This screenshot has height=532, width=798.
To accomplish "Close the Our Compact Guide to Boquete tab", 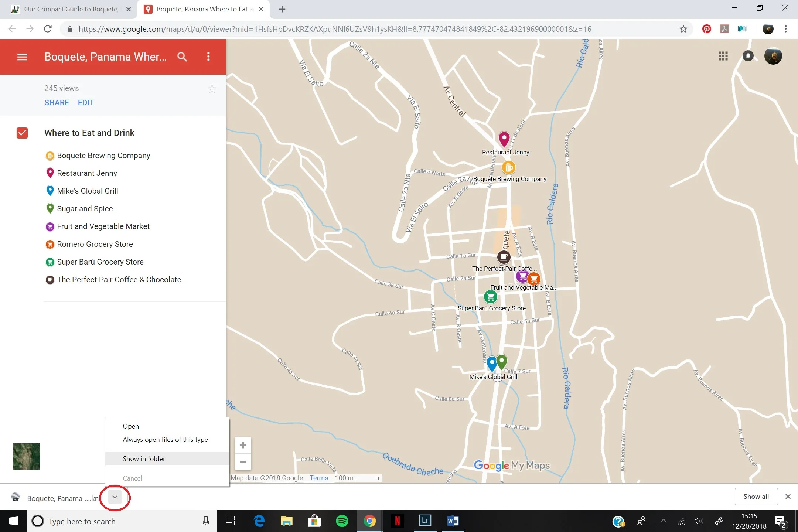I will click(129, 9).
